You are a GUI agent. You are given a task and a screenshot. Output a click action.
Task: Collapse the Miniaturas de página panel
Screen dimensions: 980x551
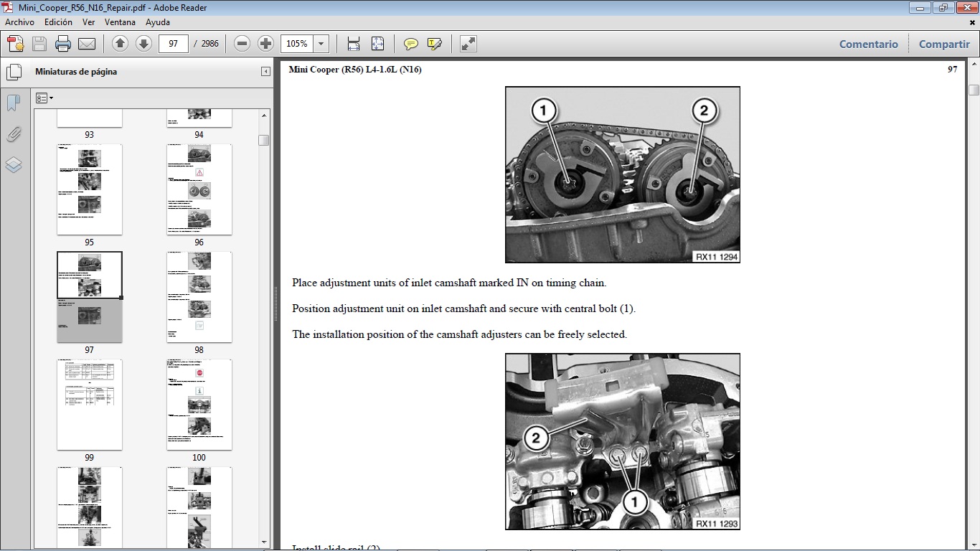265,72
